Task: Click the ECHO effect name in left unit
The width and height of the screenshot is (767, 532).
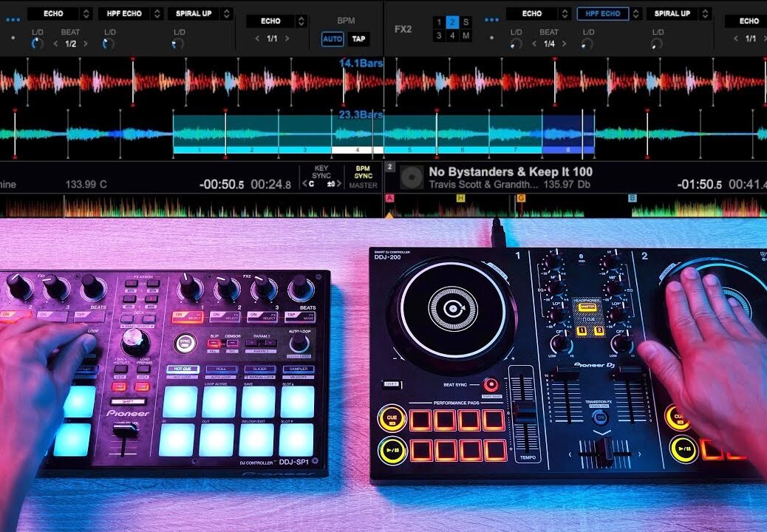Action: pos(53,14)
